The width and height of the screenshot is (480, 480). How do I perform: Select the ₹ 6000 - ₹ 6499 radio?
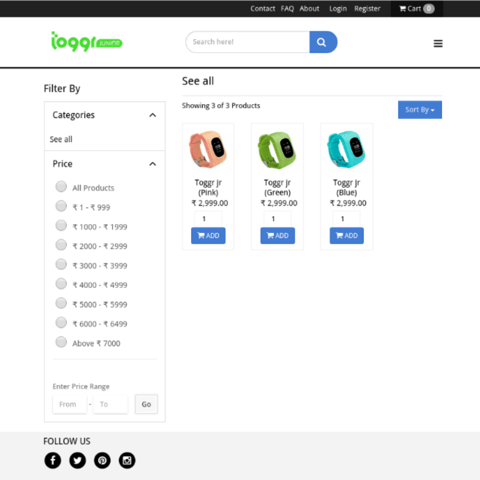pos(61,323)
